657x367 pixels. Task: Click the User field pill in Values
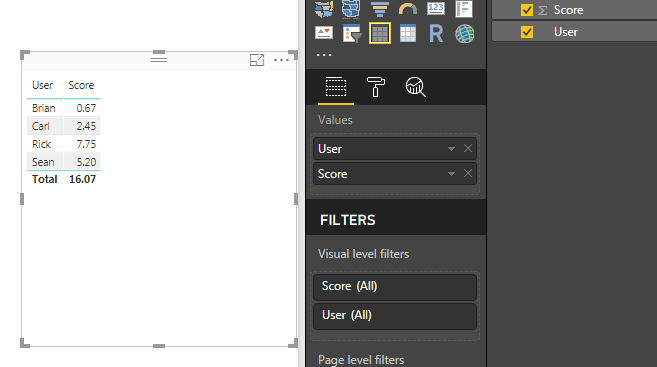(x=395, y=149)
